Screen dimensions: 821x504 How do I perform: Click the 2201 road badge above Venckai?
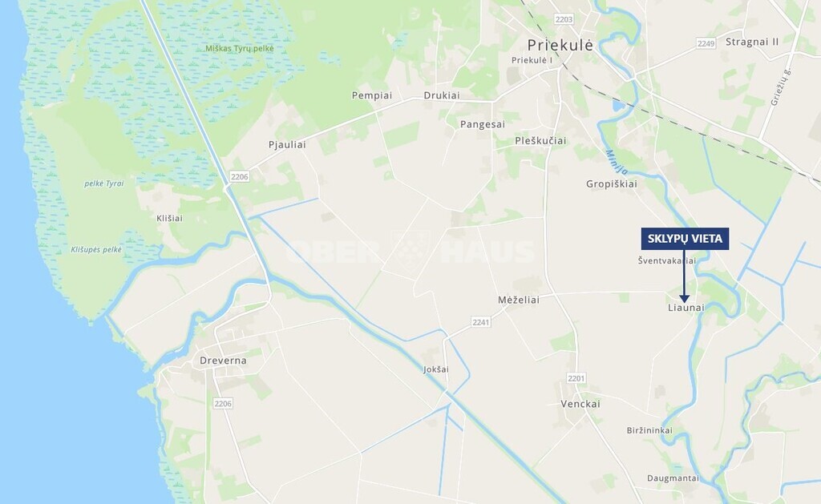click(x=576, y=378)
